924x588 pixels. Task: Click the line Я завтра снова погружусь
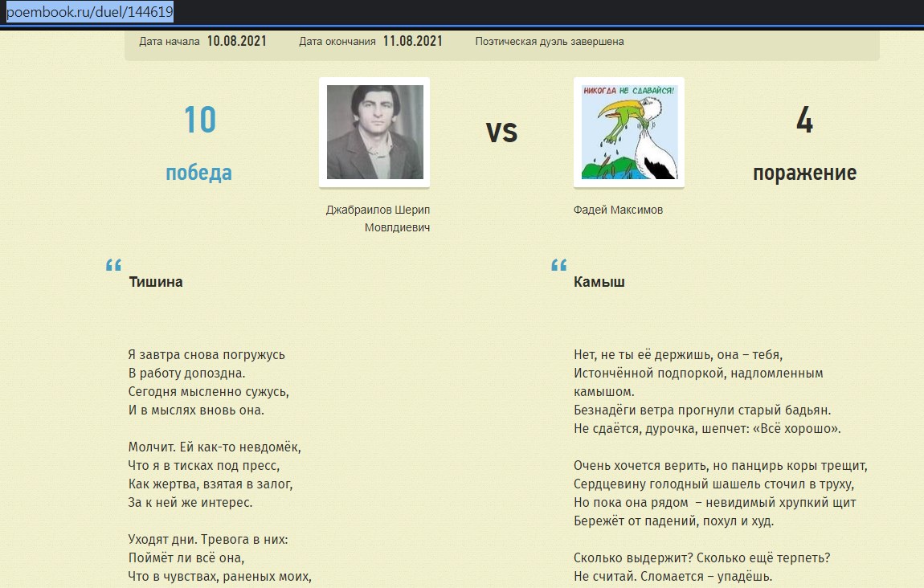(x=206, y=354)
